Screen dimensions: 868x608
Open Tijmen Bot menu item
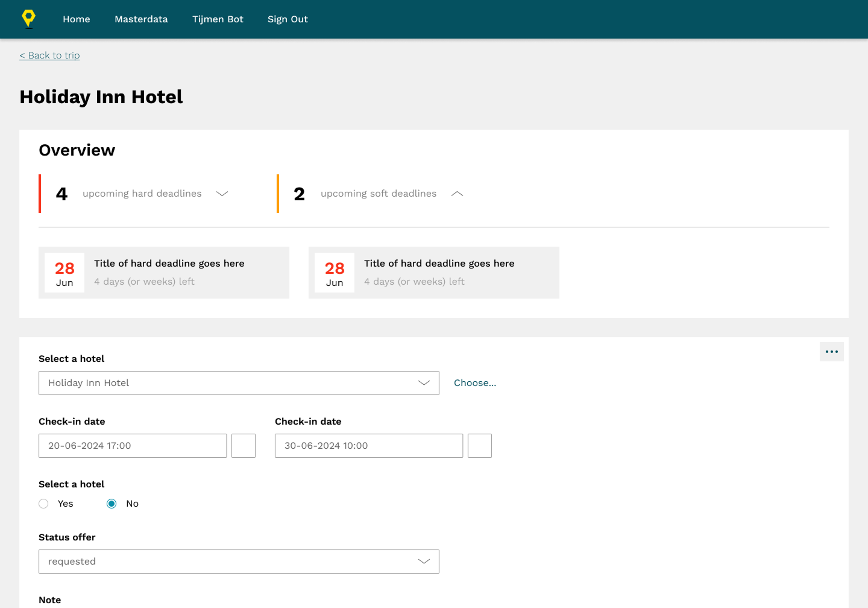pyautogui.click(x=218, y=19)
